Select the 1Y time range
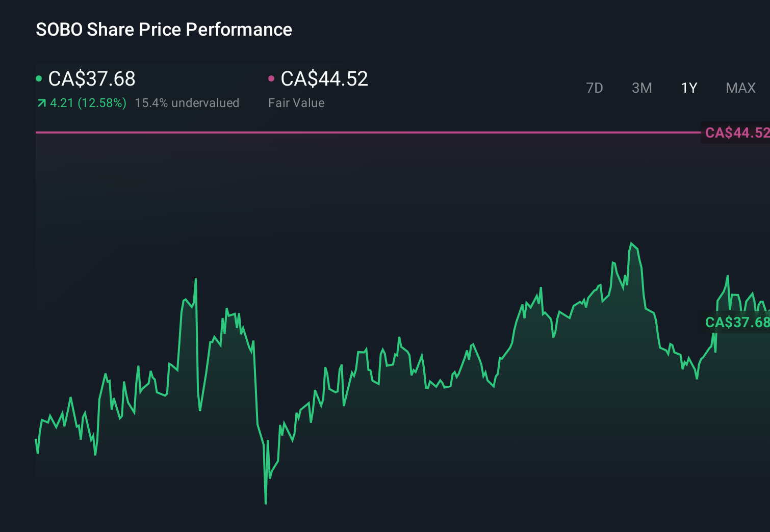This screenshot has height=532, width=770. pos(688,88)
